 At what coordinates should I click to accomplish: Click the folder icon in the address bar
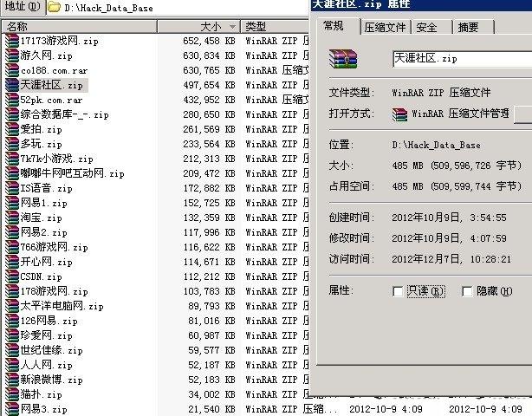(54, 8)
